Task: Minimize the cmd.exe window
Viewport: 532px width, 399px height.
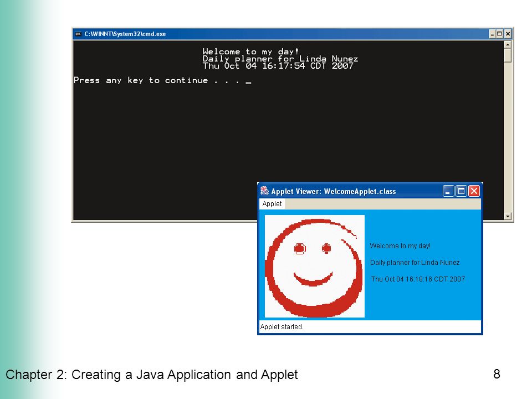Action: click(492, 34)
